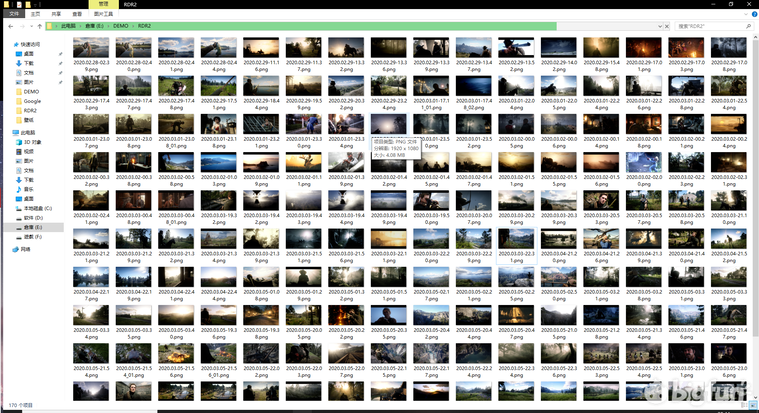Click the magnifier icon in the search box
759x413 pixels.
pos(748,26)
